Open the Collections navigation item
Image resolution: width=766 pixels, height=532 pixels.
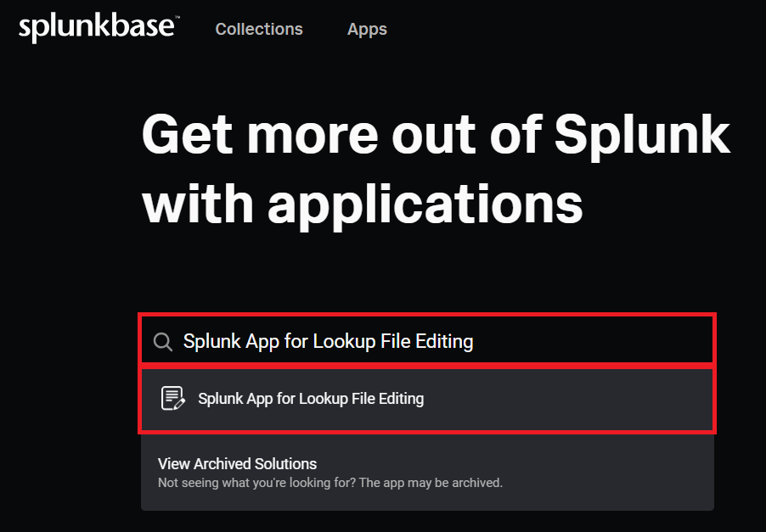(x=259, y=29)
